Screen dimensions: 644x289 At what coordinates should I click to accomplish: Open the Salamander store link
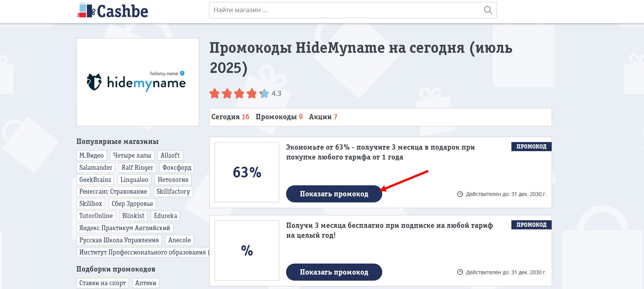(x=96, y=167)
